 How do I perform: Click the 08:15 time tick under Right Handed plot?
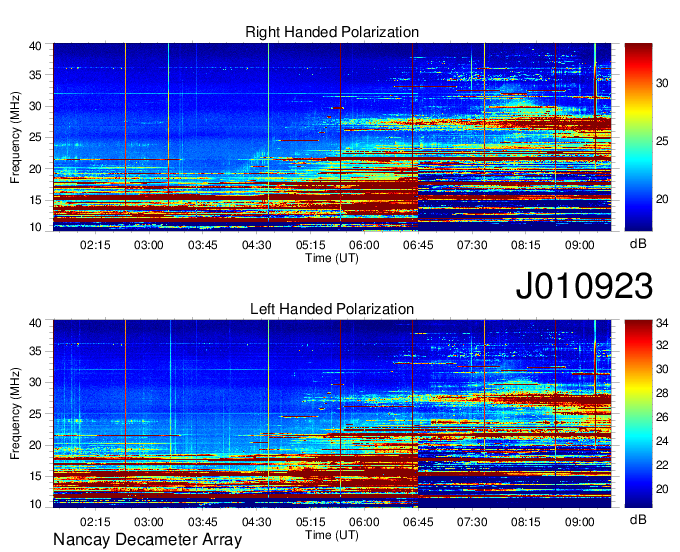pyautogui.click(x=526, y=245)
